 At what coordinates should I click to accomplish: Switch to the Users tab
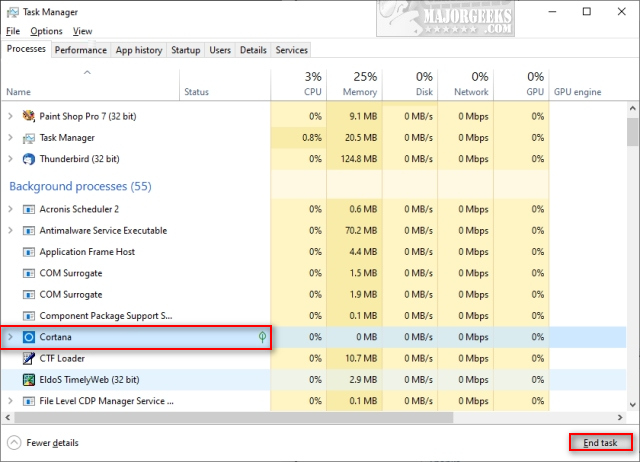tap(220, 50)
